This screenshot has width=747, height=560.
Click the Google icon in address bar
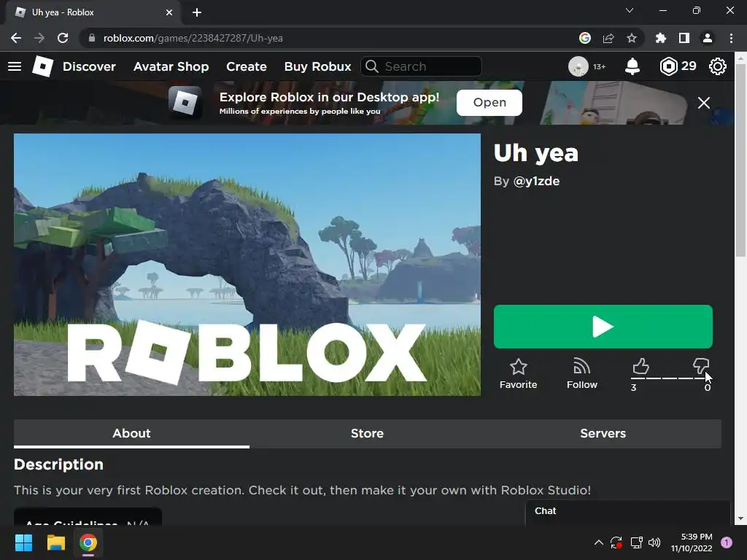click(585, 38)
